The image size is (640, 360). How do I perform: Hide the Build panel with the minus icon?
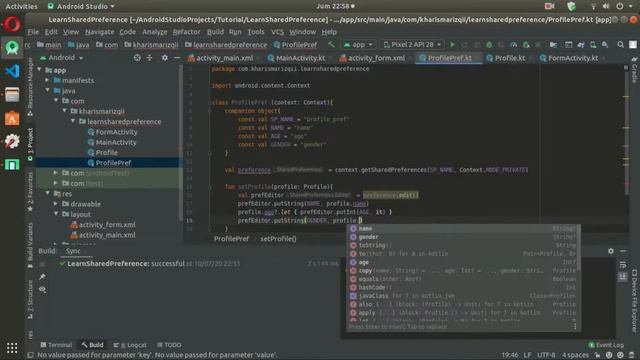tap(623, 251)
